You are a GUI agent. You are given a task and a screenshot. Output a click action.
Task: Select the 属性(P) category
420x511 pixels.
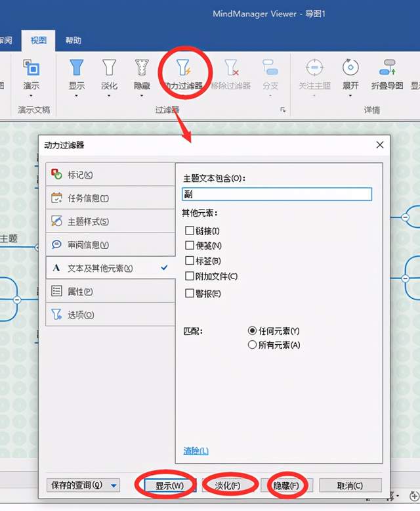pyautogui.click(x=110, y=291)
